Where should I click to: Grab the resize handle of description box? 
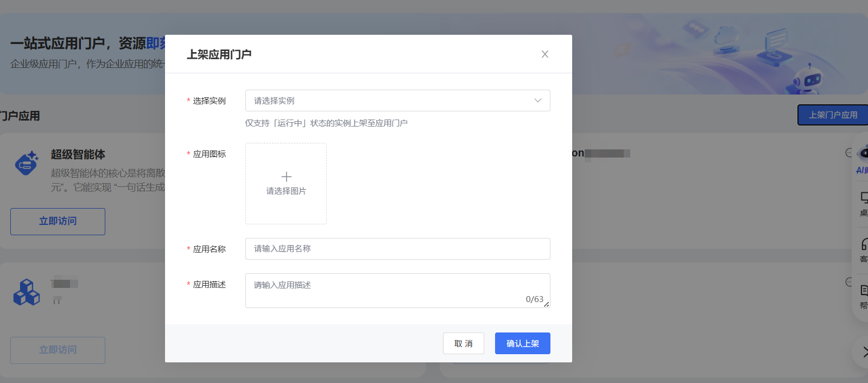click(x=546, y=304)
